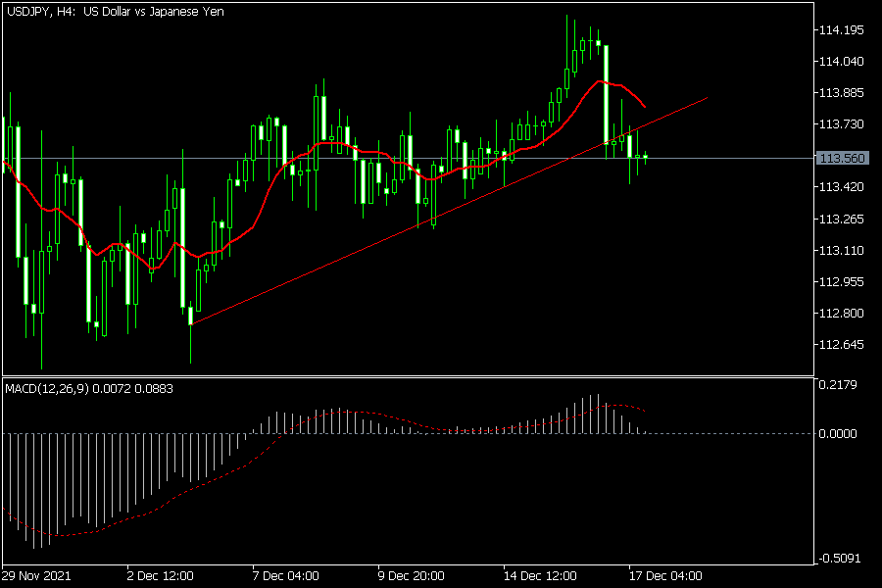Click the 113.110 price scale value
The height and width of the screenshot is (588, 882).
coord(842,251)
